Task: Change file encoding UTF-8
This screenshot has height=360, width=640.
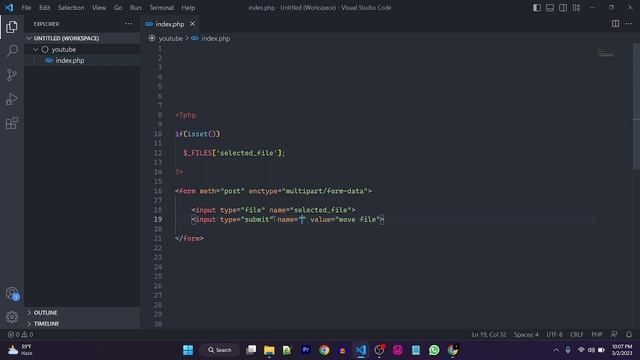Action: point(554,334)
